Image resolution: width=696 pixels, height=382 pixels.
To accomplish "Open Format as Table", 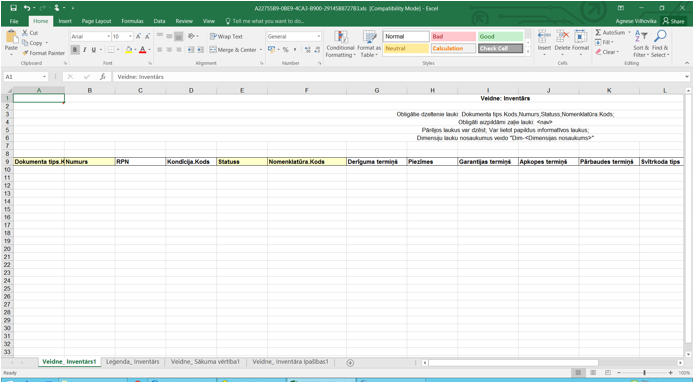I will (x=369, y=44).
